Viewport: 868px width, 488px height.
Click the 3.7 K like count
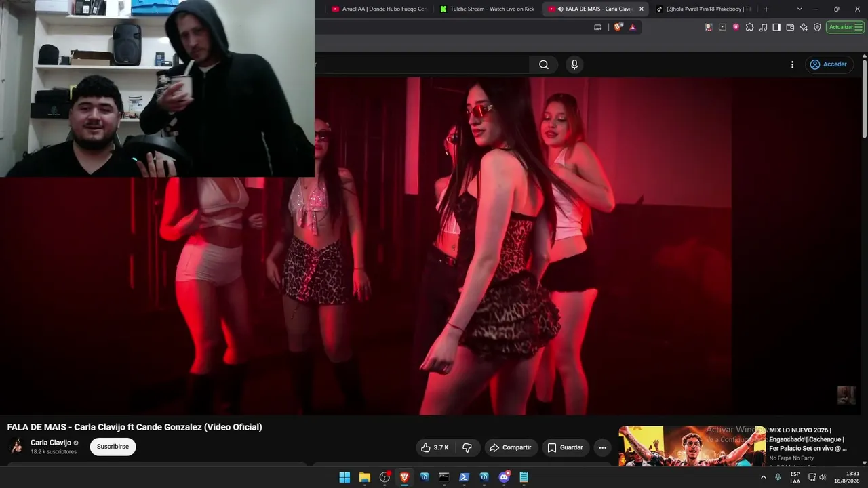pyautogui.click(x=441, y=447)
